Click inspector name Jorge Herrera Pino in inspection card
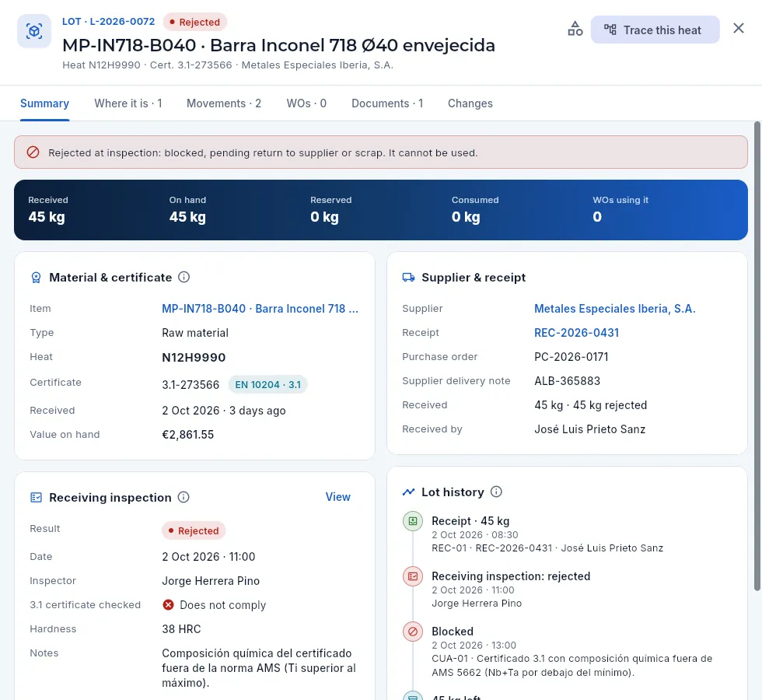 (x=211, y=581)
